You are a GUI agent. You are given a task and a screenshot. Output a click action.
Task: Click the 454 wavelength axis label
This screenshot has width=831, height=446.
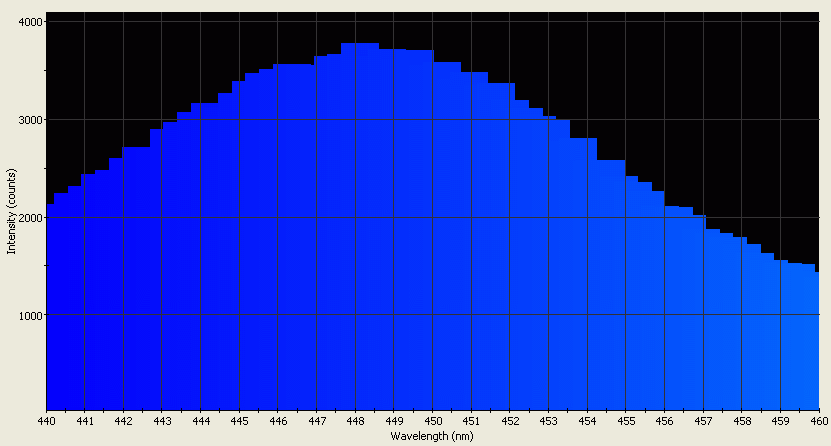(x=587, y=421)
